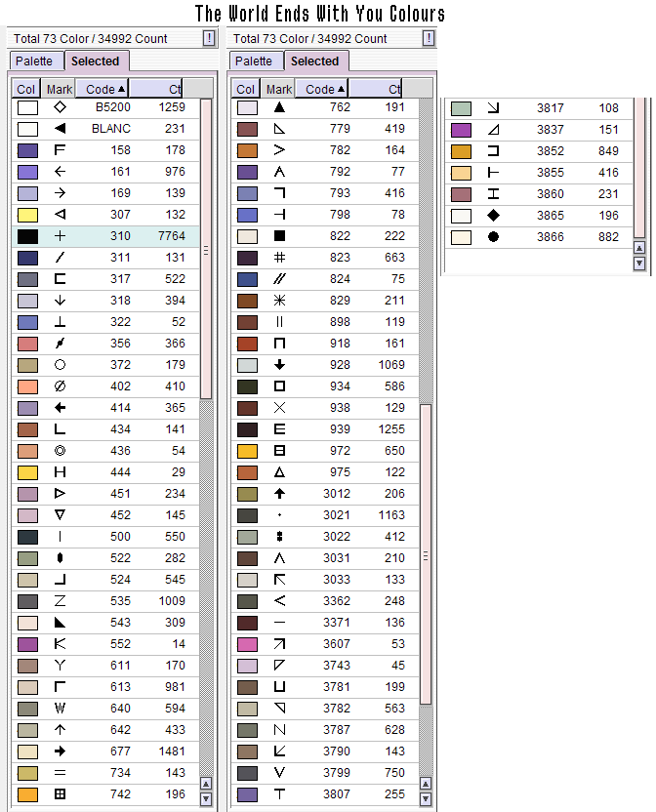Click the scroll up arrow in the left panel

click(206, 784)
